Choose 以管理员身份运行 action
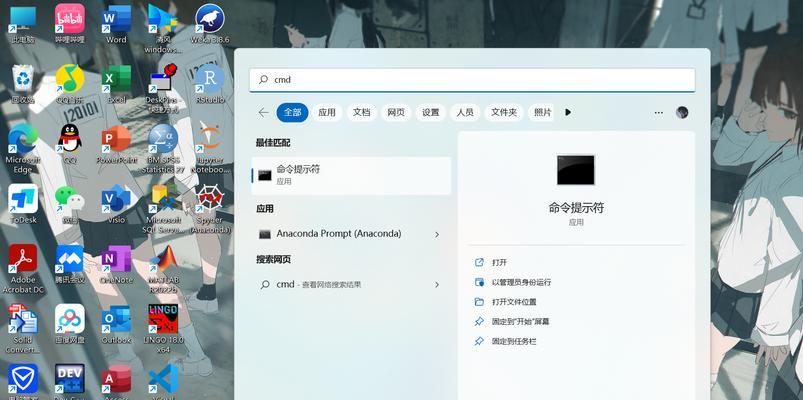This screenshot has height=400, width=803. tap(513, 282)
